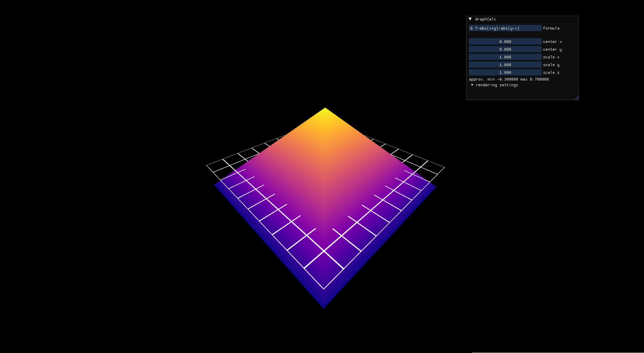Adjust the center y value slider
Screen dimensions: 644x353
[505, 49]
